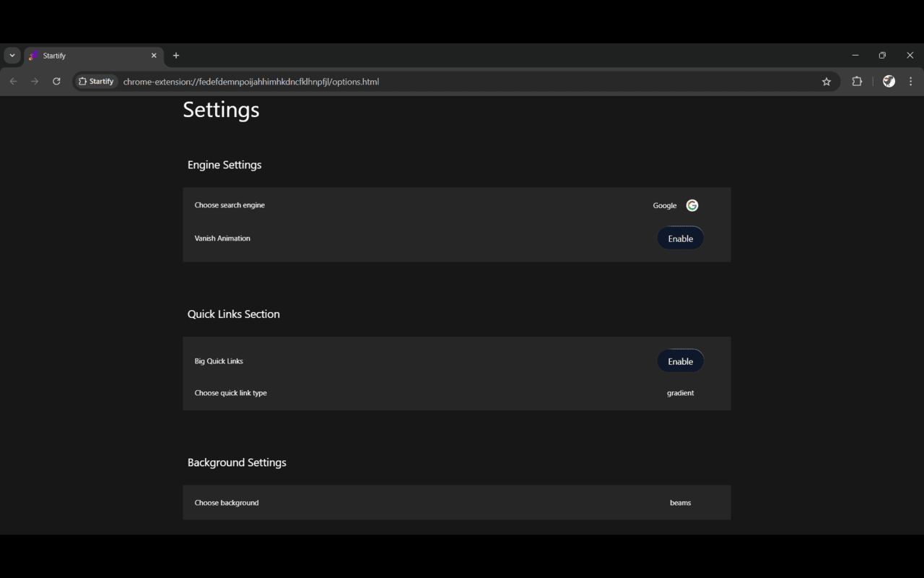Open the background dropdown showing beams
This screenshot has width=924, height=578.
680,503
